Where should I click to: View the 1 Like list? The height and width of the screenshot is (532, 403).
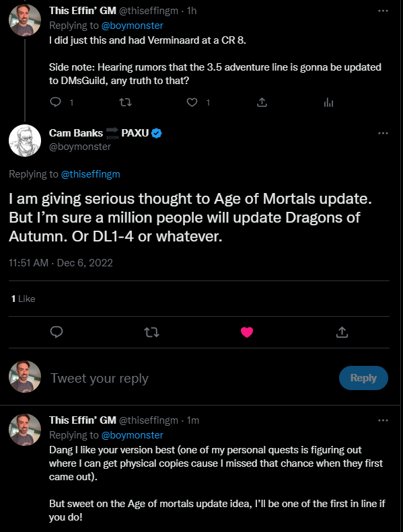(23, 299)
